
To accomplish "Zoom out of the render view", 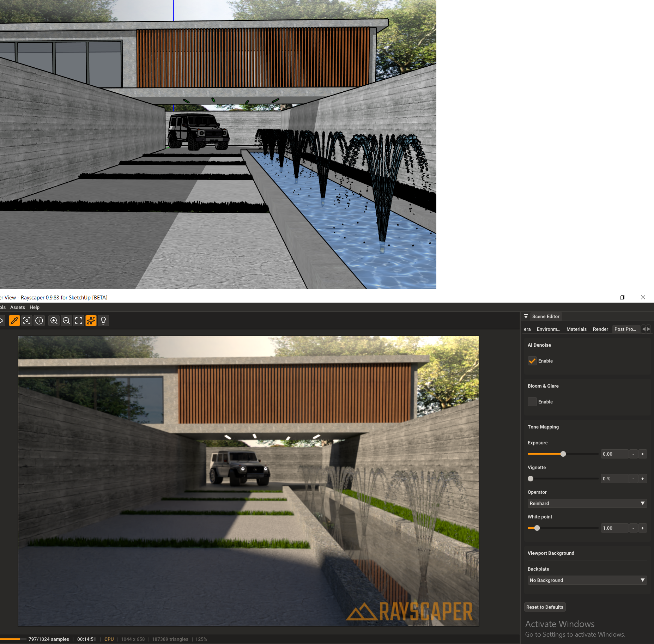I will 66,321.
